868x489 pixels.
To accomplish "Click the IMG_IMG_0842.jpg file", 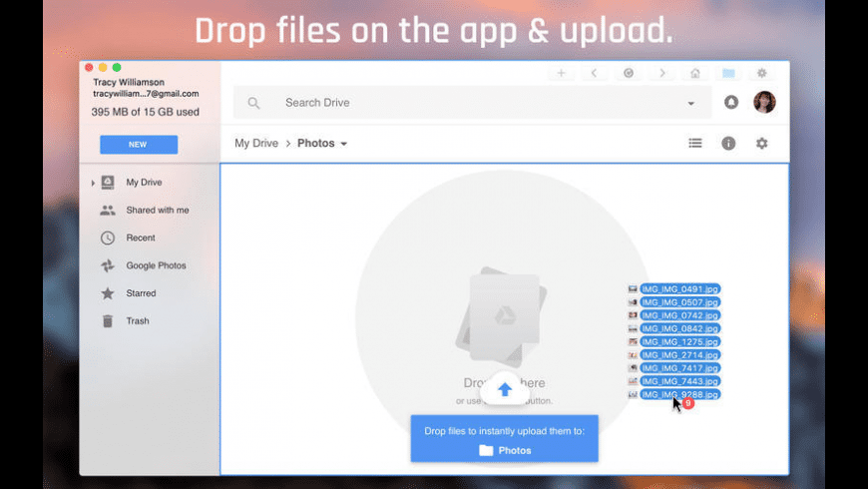I will click(x=679, y=328).
